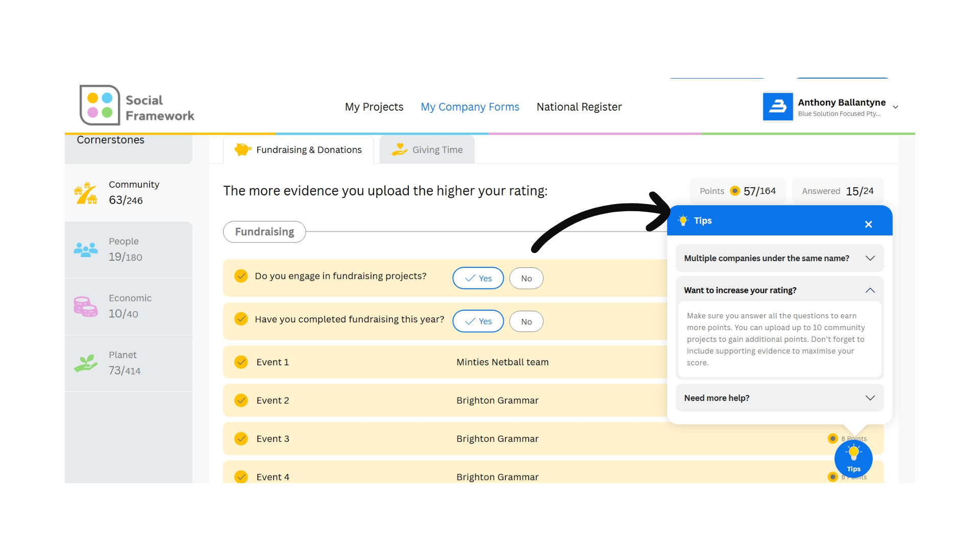The image size is (980, 551).
Task: Expand 'Multiple companies under the same name?' tip
Action: pos(779,258)
